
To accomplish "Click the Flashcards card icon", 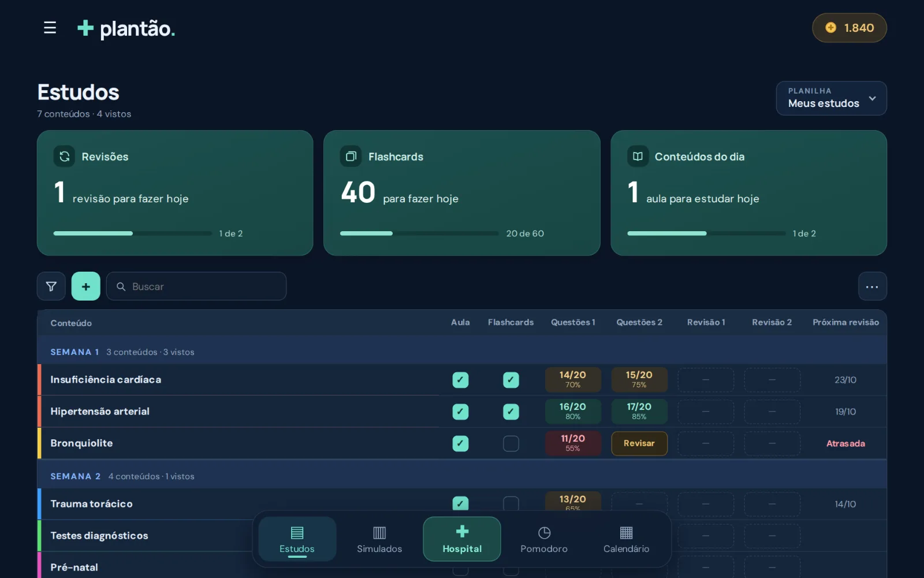I will pyautogui.click(x=351, y=156).
